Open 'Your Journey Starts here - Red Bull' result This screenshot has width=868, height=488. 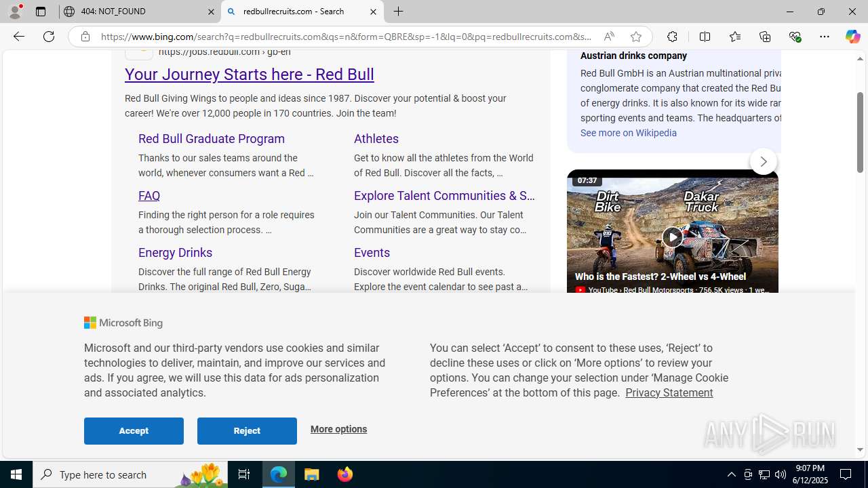coord(250,74)
